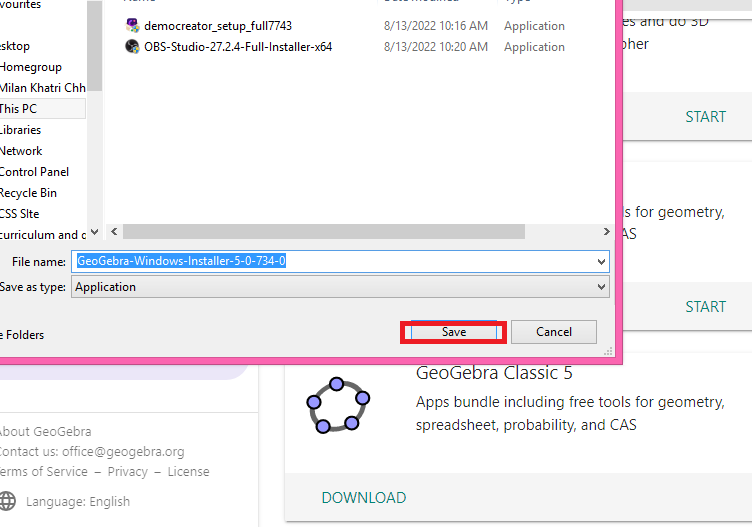Screen dimensions: 752x527
Task: Open Privacy link in footer
Action: 128,472
